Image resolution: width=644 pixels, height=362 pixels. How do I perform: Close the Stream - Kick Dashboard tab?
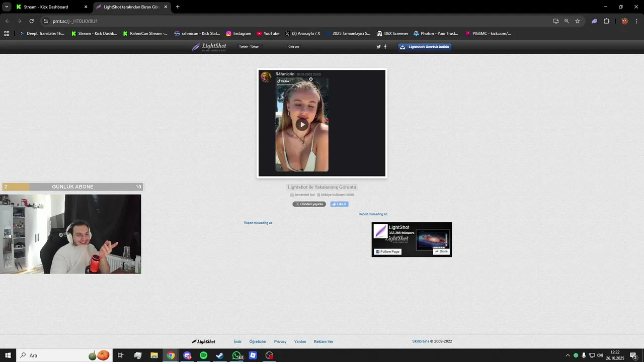coord(86,7)
